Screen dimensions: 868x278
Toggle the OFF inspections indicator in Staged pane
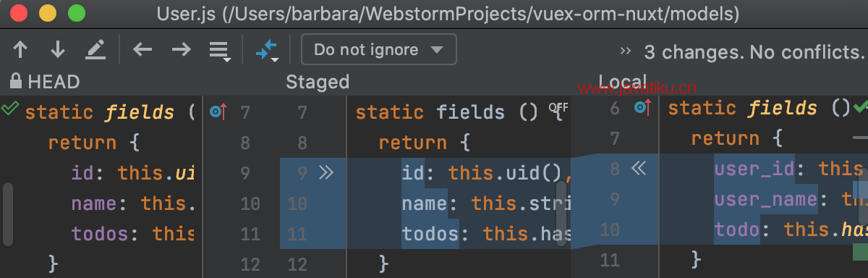(558, 107)
